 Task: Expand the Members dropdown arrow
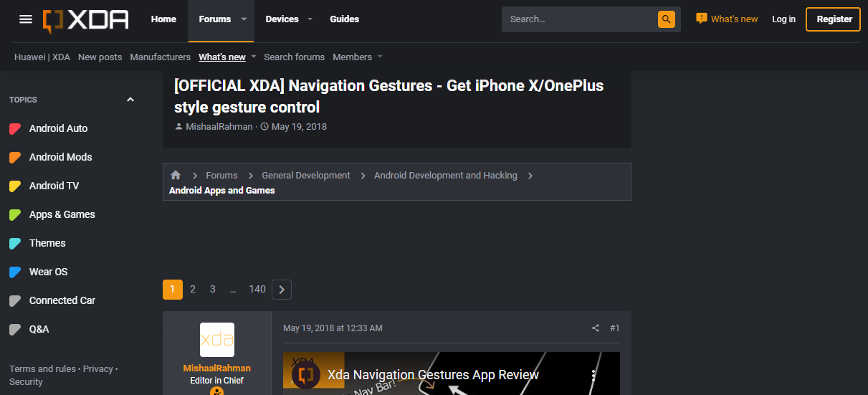pyautogui.click(x=380, y=57)
